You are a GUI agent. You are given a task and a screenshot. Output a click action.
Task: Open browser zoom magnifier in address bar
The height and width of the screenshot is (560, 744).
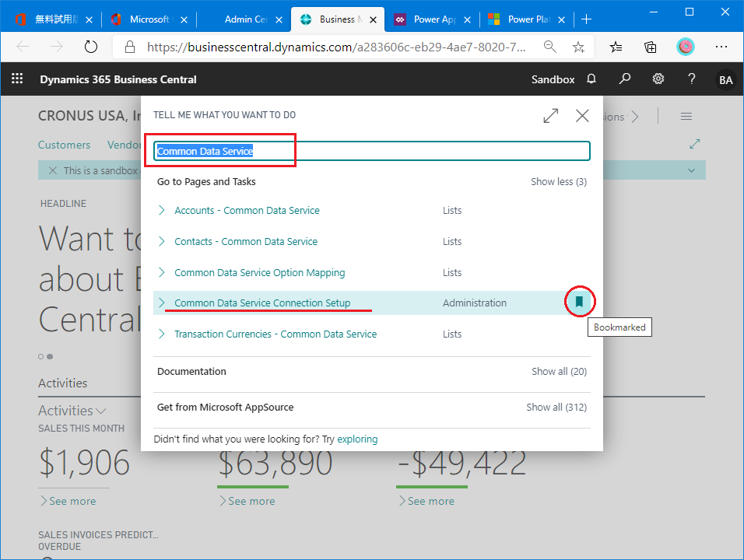click(550, 47)
